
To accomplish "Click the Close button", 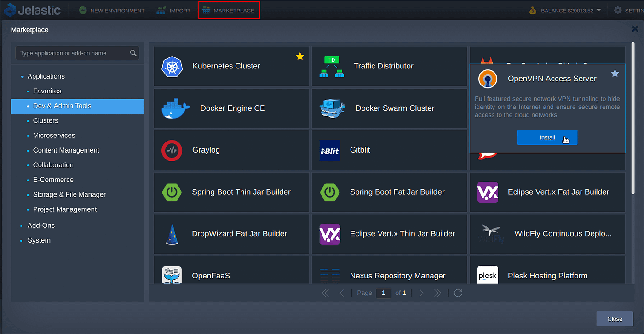I will [615, 319].
